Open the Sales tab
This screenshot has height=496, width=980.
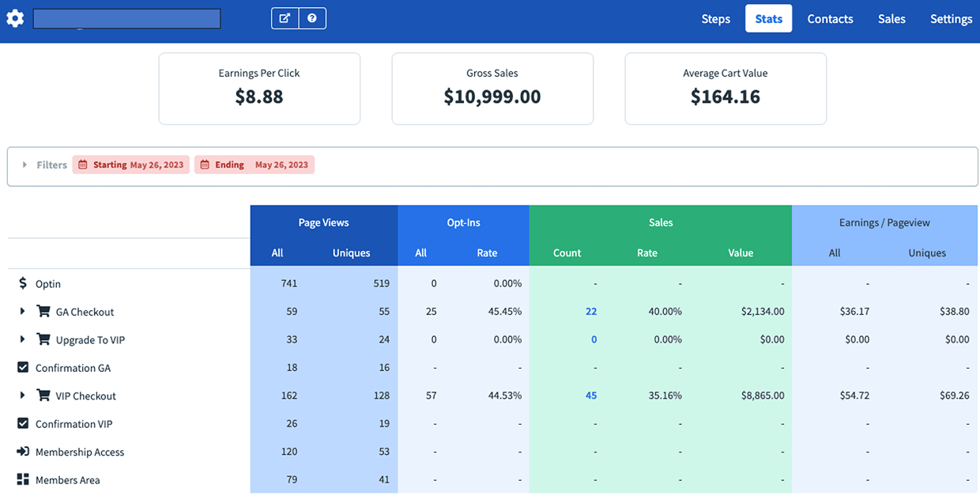tap(891, 19)
